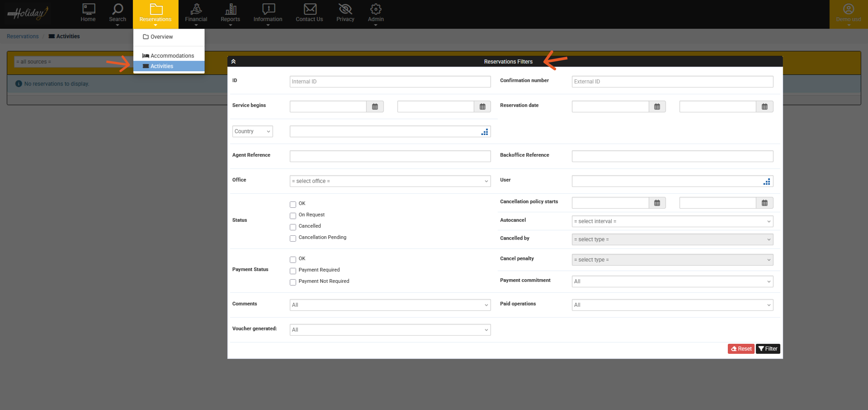Open the Financial money-hand icon
The image size is (868, 410).
196,9
